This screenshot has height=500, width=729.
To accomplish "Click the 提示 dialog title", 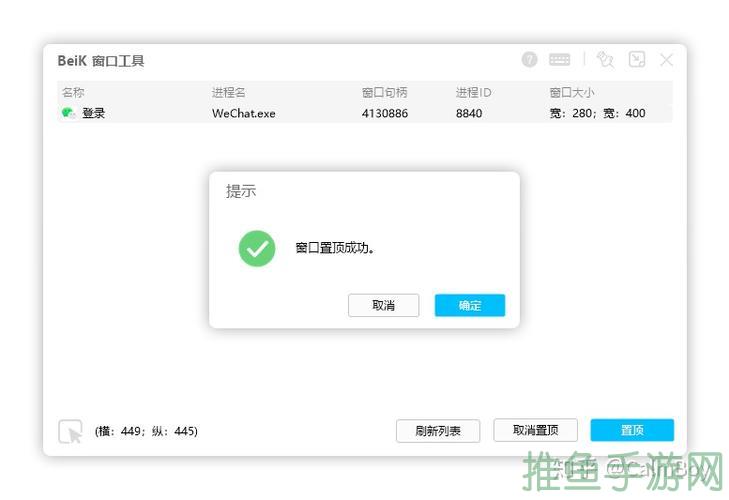I will coord(241,191).
